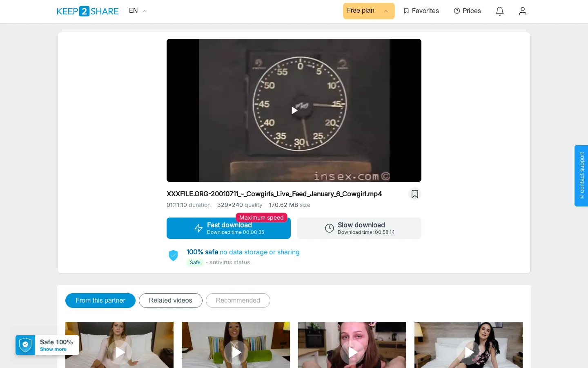Go to the Prices page

467,11
